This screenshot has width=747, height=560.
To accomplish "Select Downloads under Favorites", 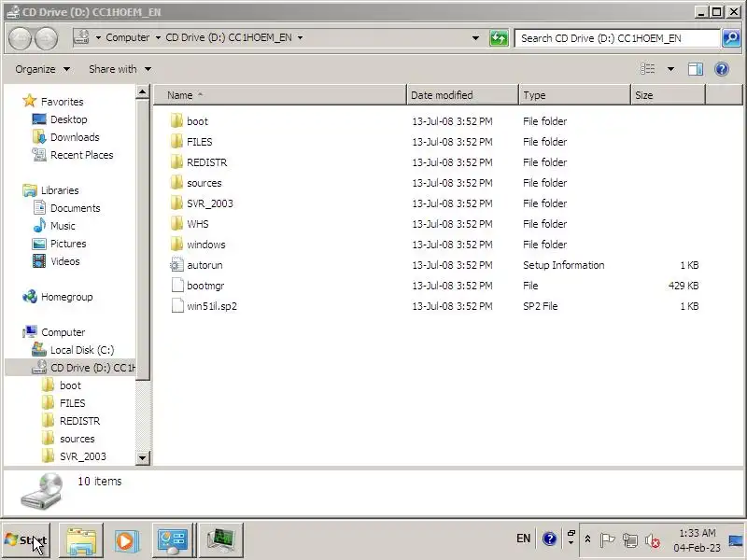I will click(x=75, y=137).
